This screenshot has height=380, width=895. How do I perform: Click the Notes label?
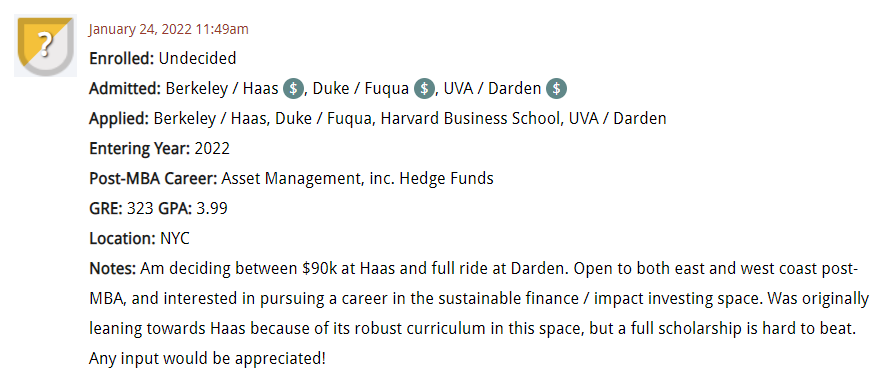click(112, 269)
